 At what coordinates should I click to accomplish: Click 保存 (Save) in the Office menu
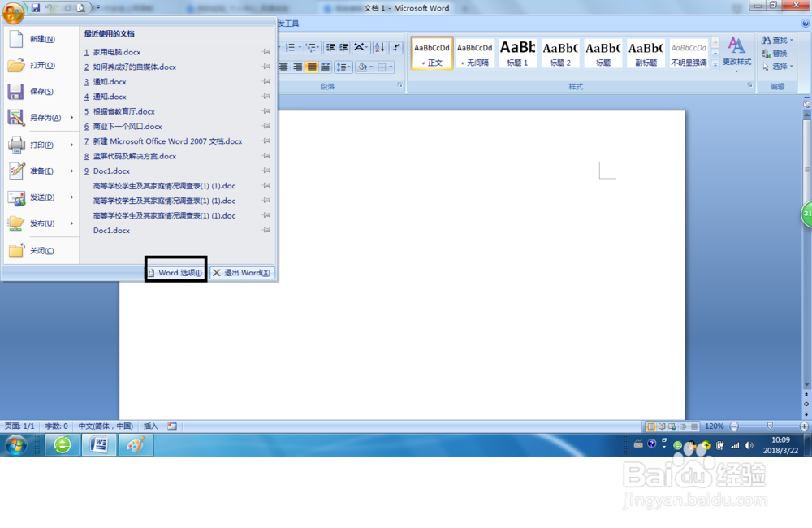click(x=41, y=91)
